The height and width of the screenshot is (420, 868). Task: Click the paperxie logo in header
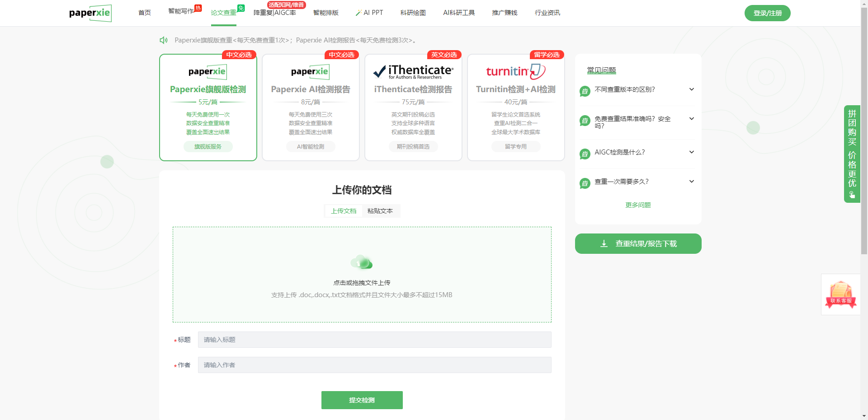[90, 13]
